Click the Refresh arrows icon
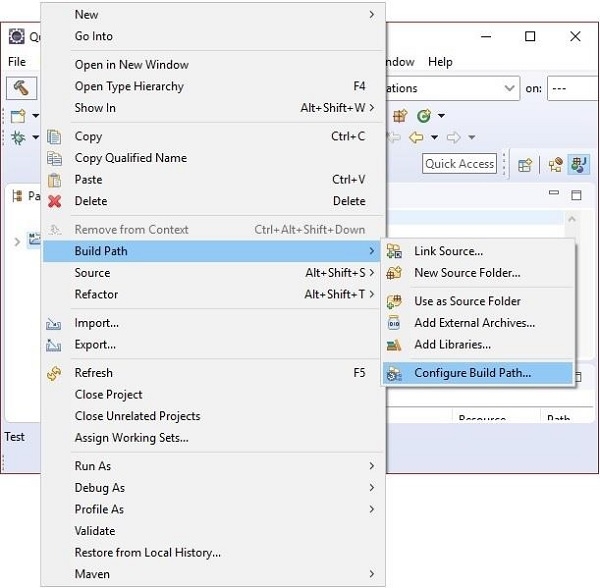Viewport: 600px width, 588px height. coord(54,373)
